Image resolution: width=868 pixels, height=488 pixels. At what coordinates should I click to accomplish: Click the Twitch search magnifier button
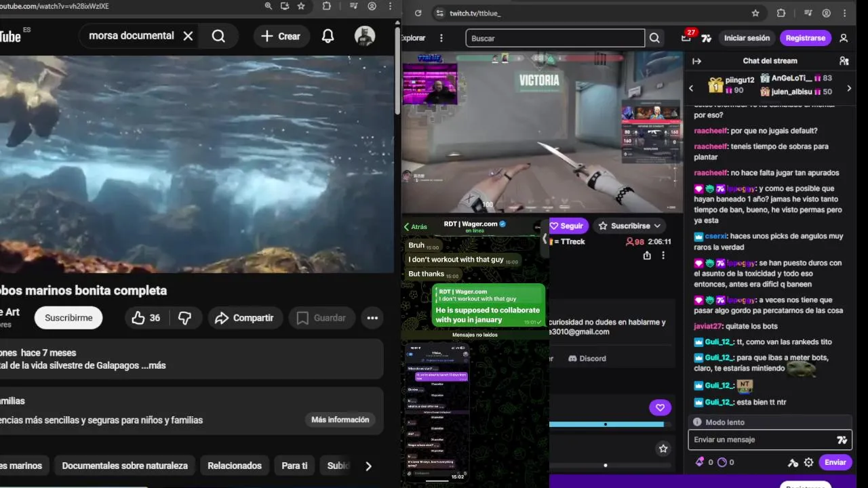pyautogui.click(x=654, y=38)
